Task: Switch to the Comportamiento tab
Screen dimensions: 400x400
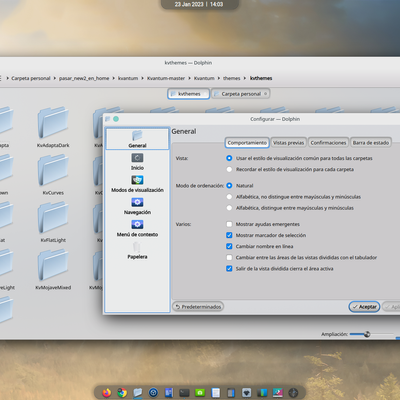Action: 247,143
